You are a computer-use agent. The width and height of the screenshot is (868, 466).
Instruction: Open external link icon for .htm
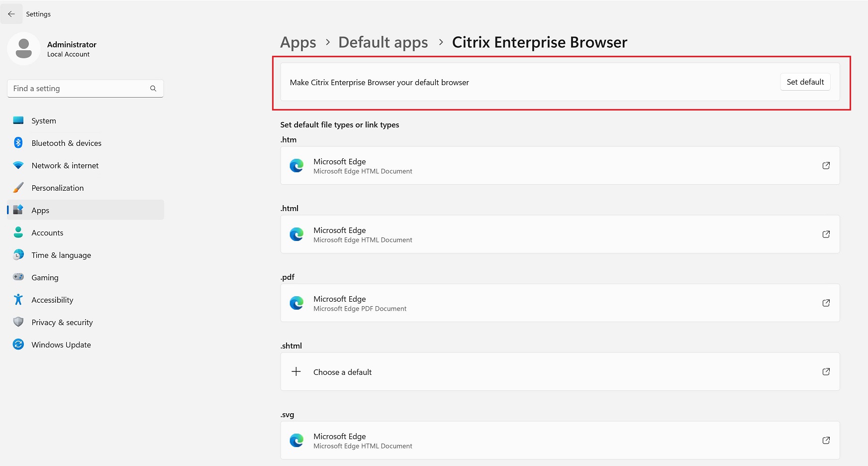(x=826, y=165)
